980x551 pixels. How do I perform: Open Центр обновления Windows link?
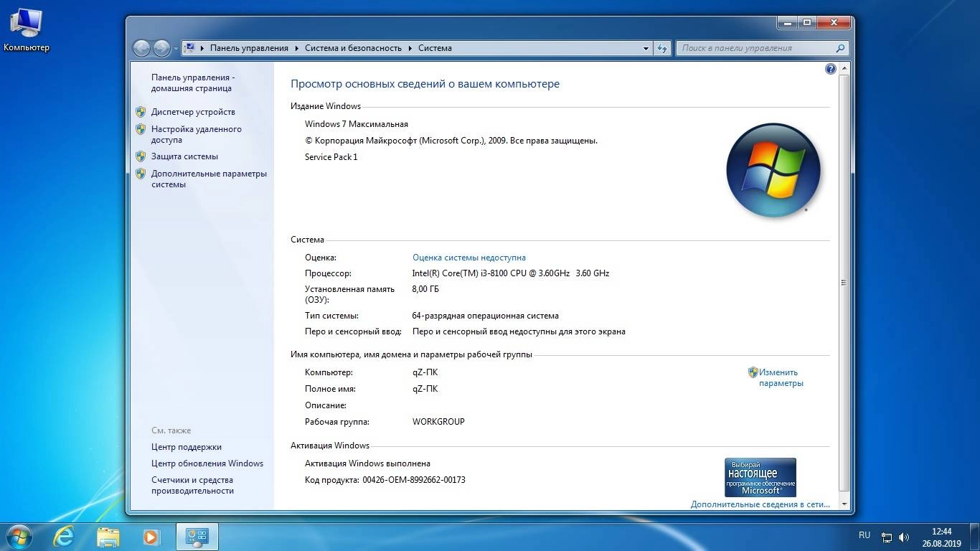pyautogui.click(x=207, y=463)
